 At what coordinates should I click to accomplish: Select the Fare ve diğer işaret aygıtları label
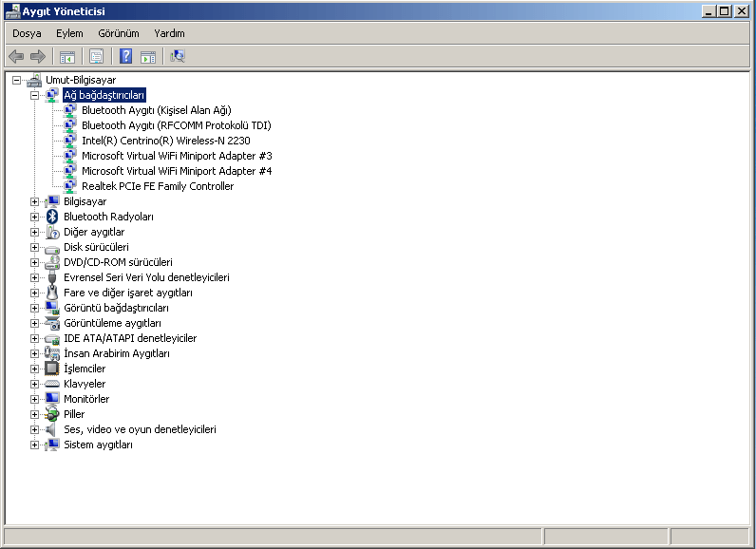[x=128, y=293]
